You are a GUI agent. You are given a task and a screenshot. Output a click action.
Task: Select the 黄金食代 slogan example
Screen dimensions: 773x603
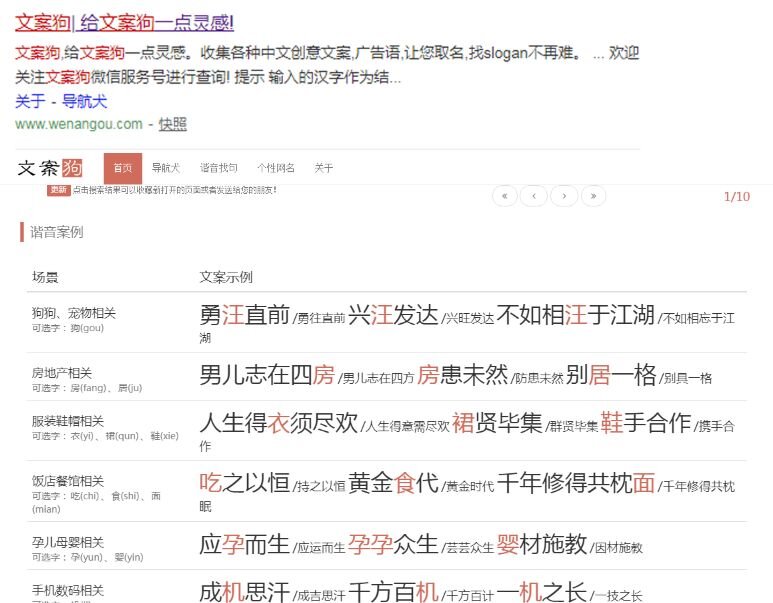[x=393, y=483]
